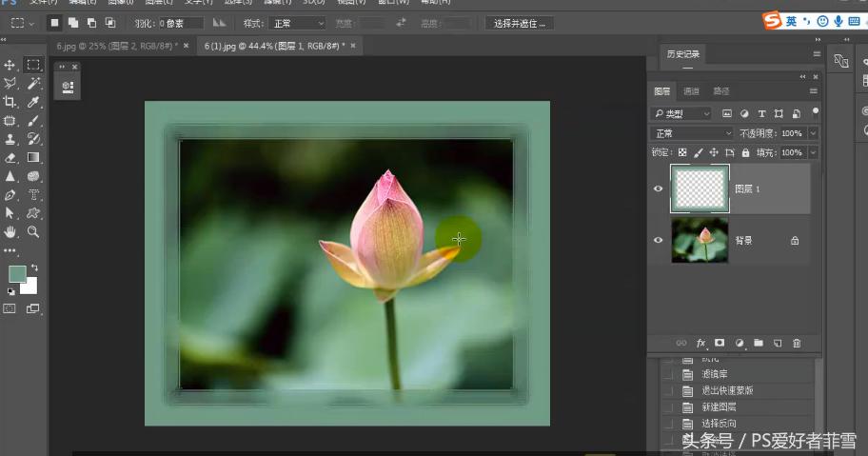Toggle lock all padlock icon

(745, 152)
